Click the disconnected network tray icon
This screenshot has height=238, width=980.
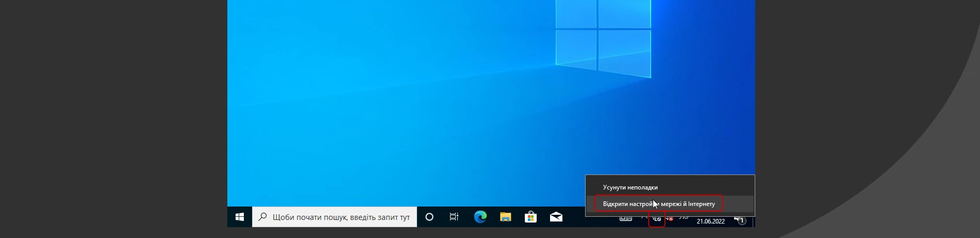pos(657,219)
